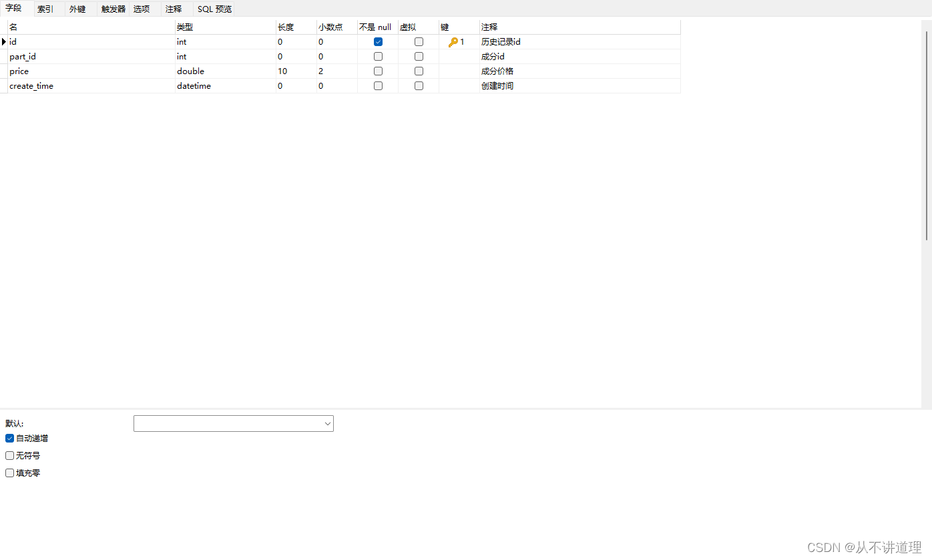The image size is (932, 560).
Task: Check 虚拟 for price field
Action: (419, 71)
